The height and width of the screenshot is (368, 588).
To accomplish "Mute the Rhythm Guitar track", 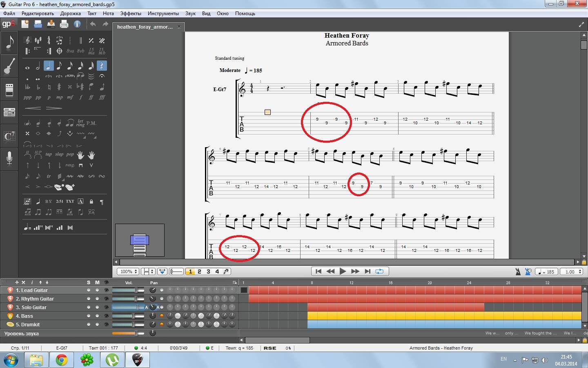I will [x=97, y=299].
